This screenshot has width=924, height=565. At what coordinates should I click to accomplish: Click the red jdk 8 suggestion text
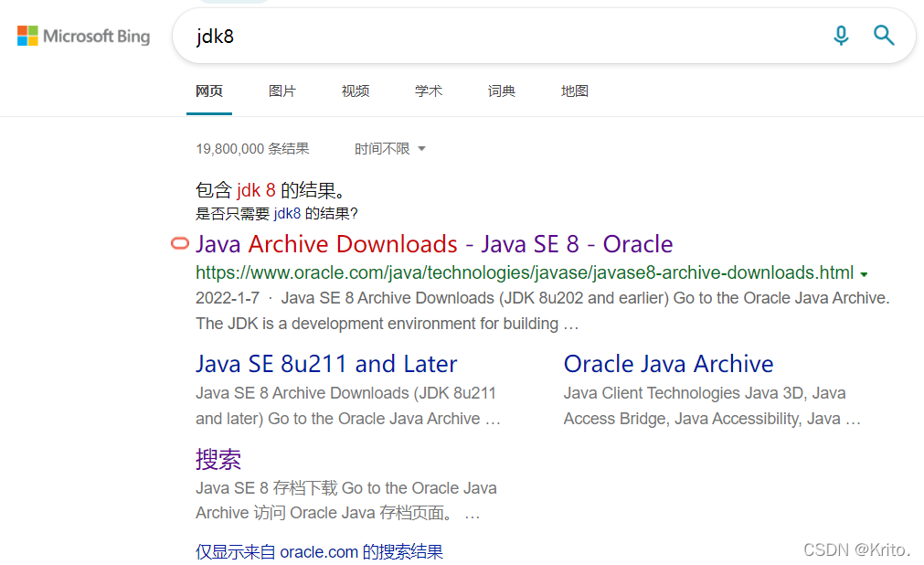256,190
